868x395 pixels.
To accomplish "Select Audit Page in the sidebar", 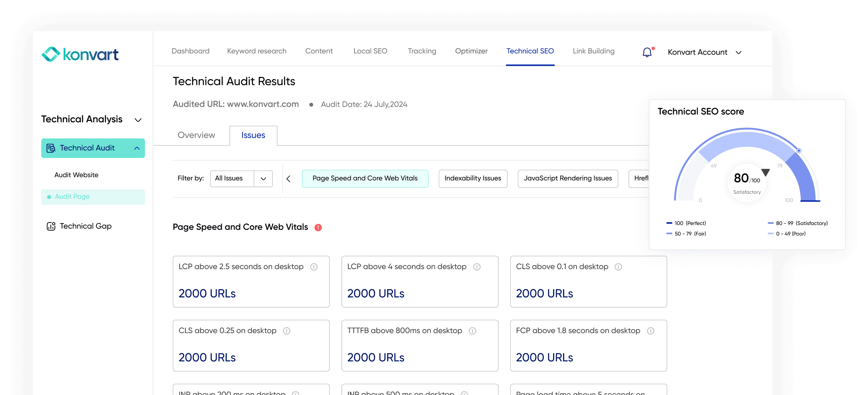I will (72, 197).
